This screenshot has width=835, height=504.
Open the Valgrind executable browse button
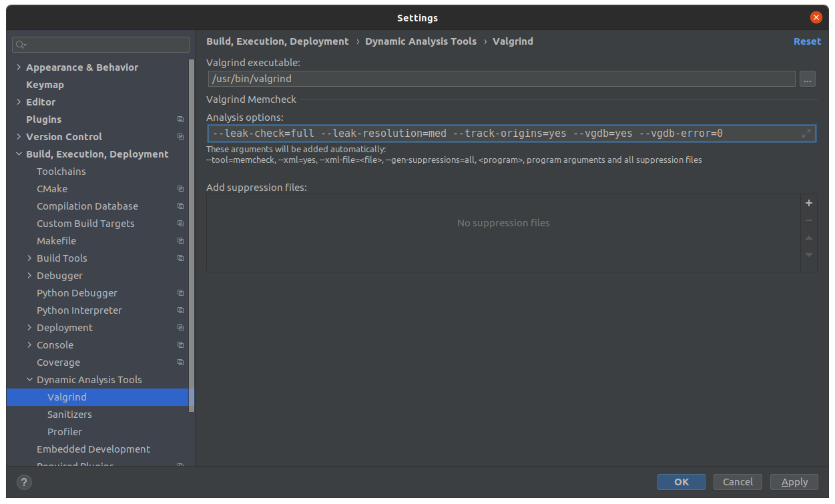[x=808, y=79]
